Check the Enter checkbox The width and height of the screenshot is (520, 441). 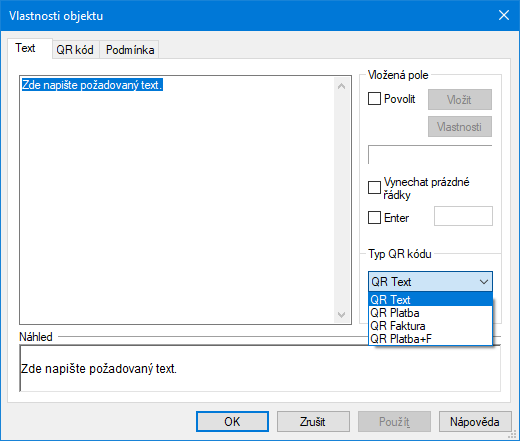click(x=374, y=218)
